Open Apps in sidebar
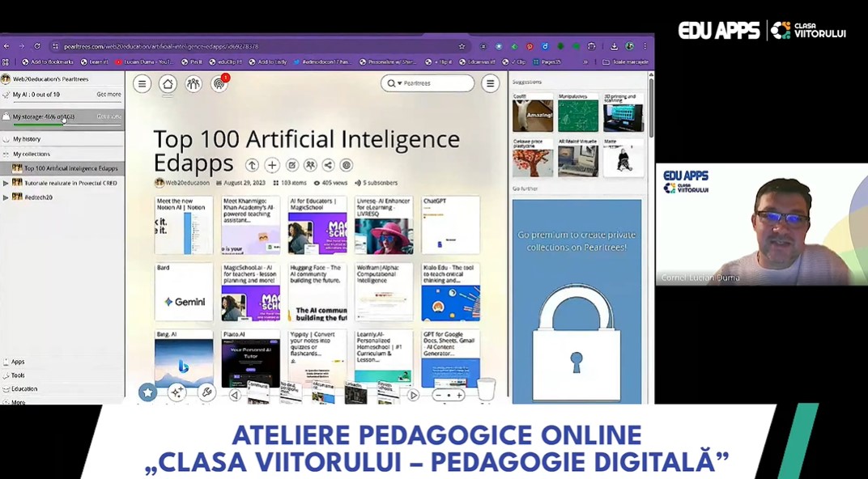 coord(18,362)
